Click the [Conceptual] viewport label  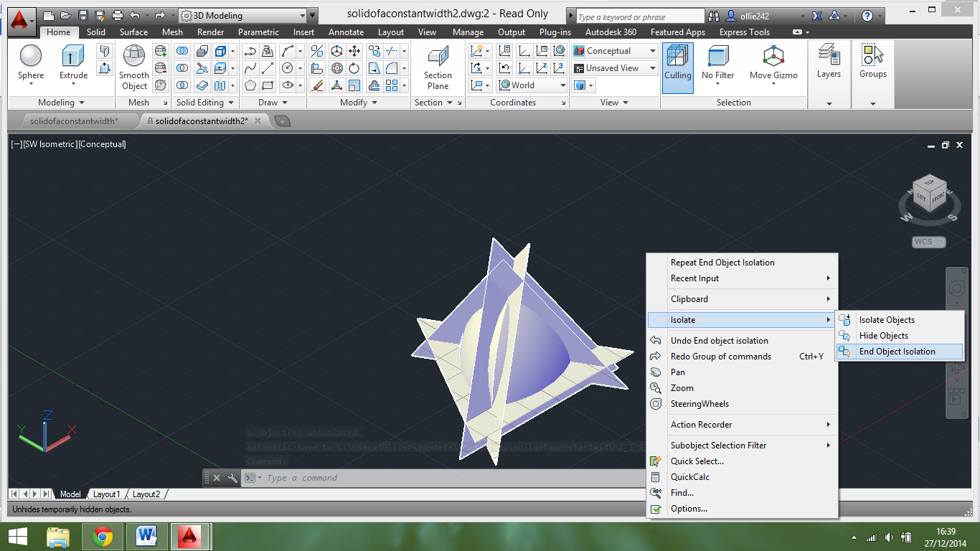point(102,144)
